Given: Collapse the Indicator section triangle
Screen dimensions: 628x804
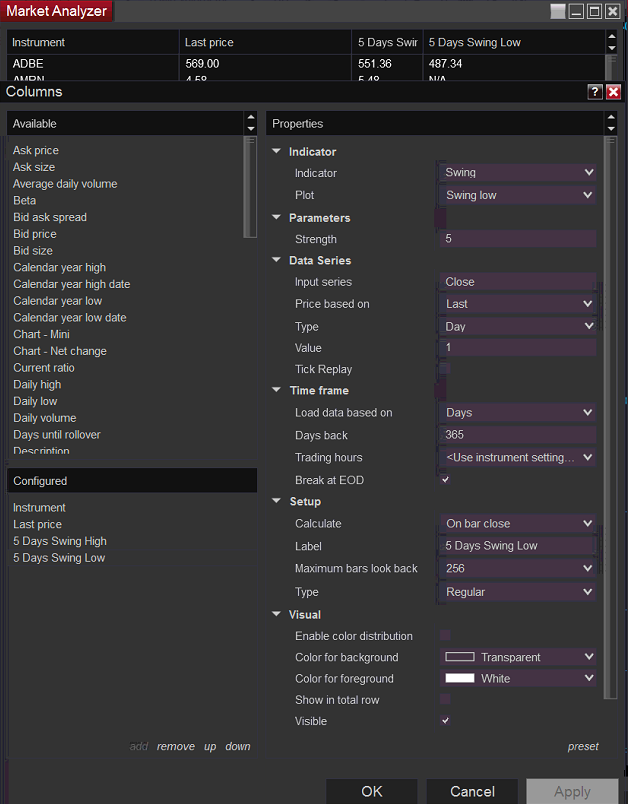Looking at the screenshot, I should coord(277,152).
